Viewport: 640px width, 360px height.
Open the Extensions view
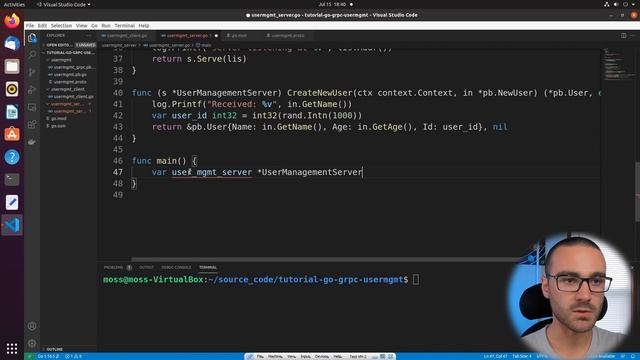pyautogui.click(x=32, y=124)
